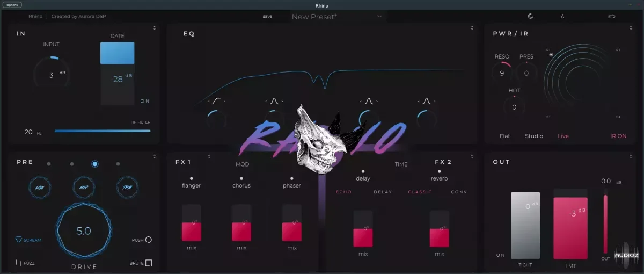The width and height of the screenshot is (644, 274).
Task: Click the TRB tone knob
Action: (128, 188)
